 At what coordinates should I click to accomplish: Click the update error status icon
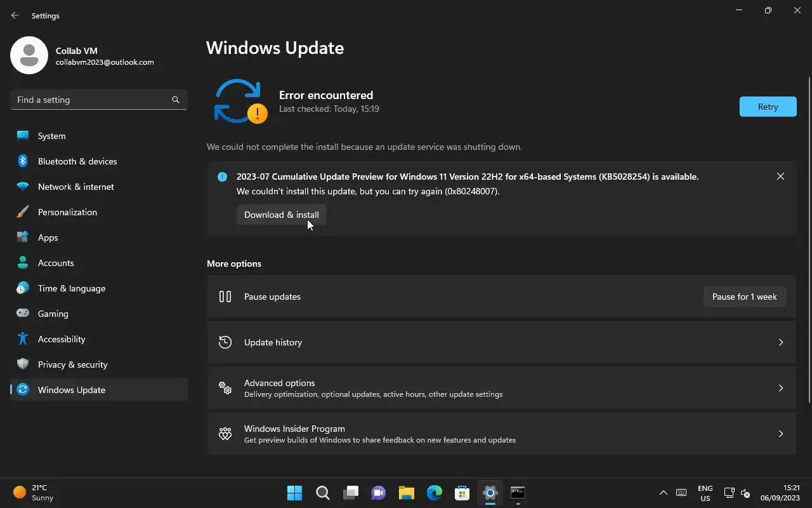pos(241,102)
